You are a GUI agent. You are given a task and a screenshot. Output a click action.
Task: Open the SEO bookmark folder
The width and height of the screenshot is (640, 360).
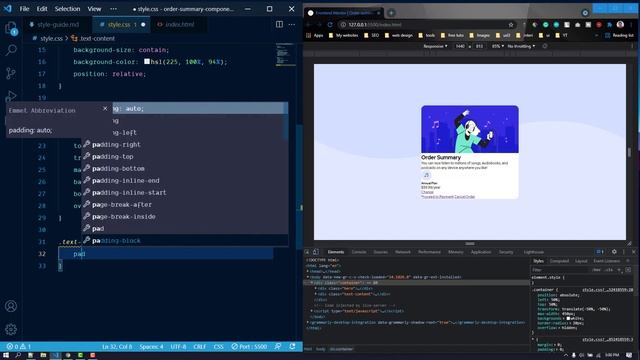(x=371, y=36)
